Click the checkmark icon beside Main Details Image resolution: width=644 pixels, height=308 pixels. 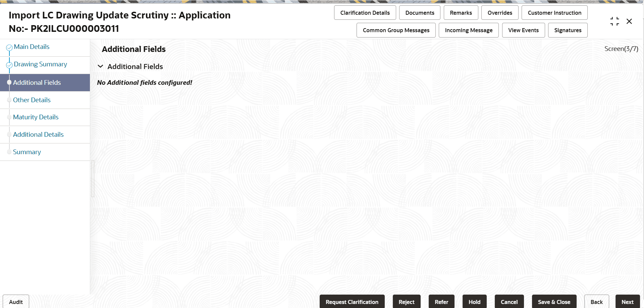[8, 47]
